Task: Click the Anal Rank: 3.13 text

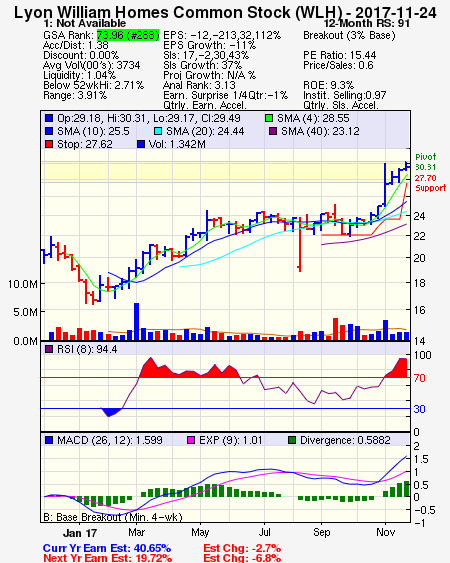Action: [x=199, y=85]
